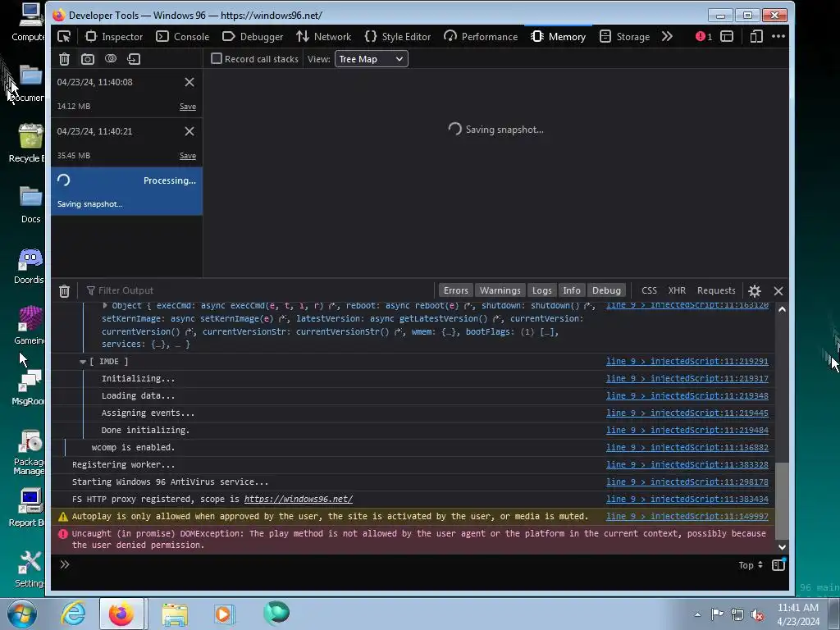
Task: Activate the element picker tool
Action: click(64, 36)
